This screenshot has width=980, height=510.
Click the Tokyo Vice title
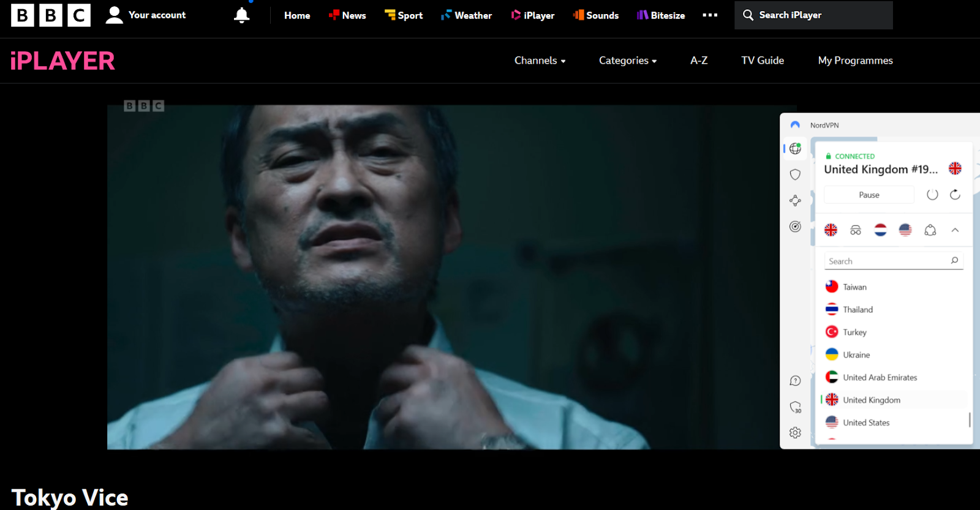click(70, 497)
